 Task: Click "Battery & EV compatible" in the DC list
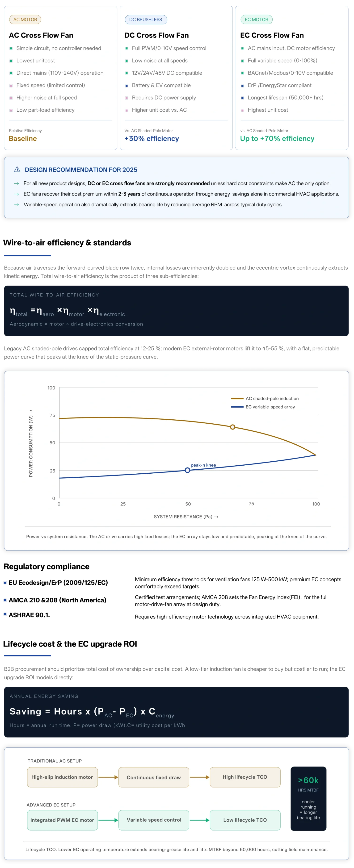pos(161,85)
